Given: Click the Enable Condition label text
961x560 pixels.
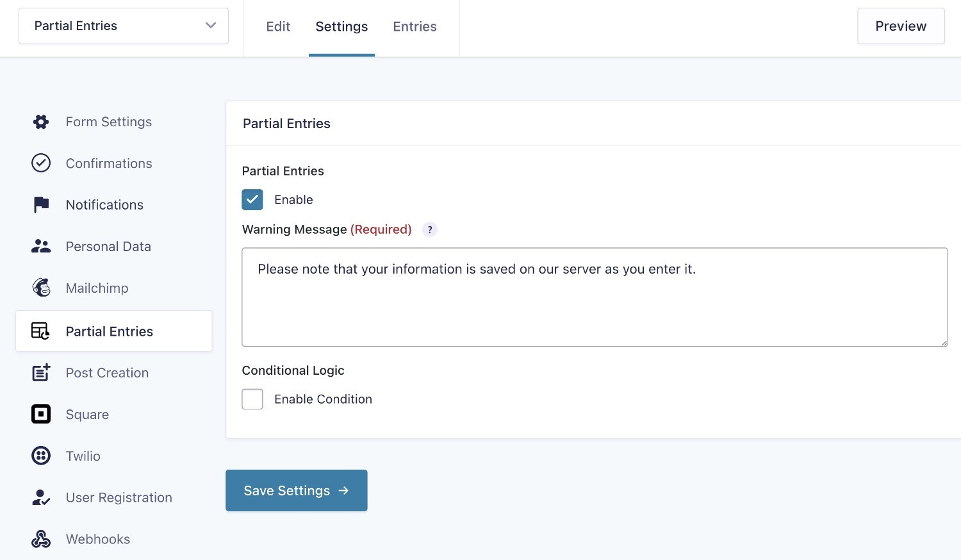Looking at the screenshot, I should 323,399.
